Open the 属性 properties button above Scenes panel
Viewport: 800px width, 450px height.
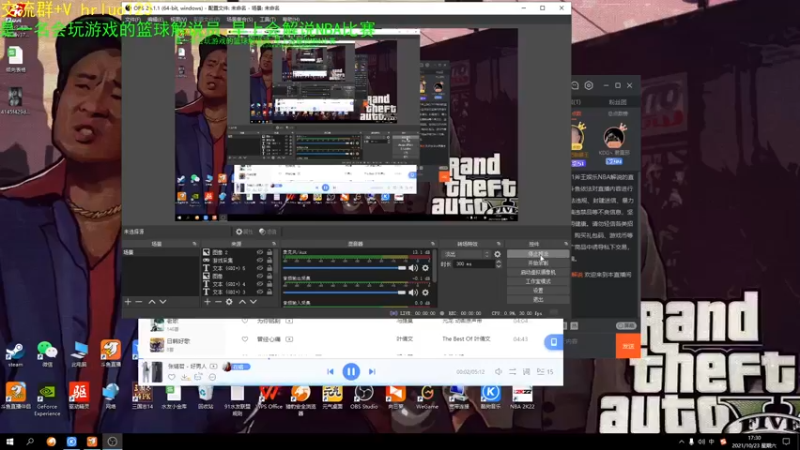(243, 232)
